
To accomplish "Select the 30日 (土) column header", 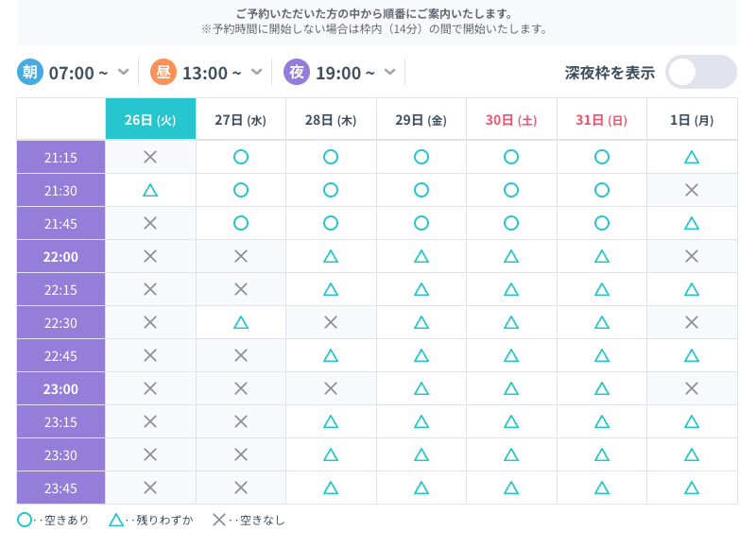I will (511, 120).
